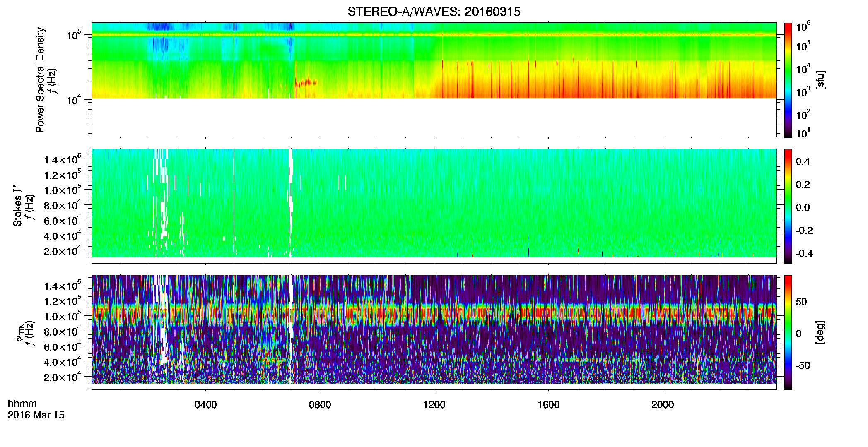Click the 8.0×10^4 tick in phi panel
Screen dimensions: 868x447
click(62, 332)
